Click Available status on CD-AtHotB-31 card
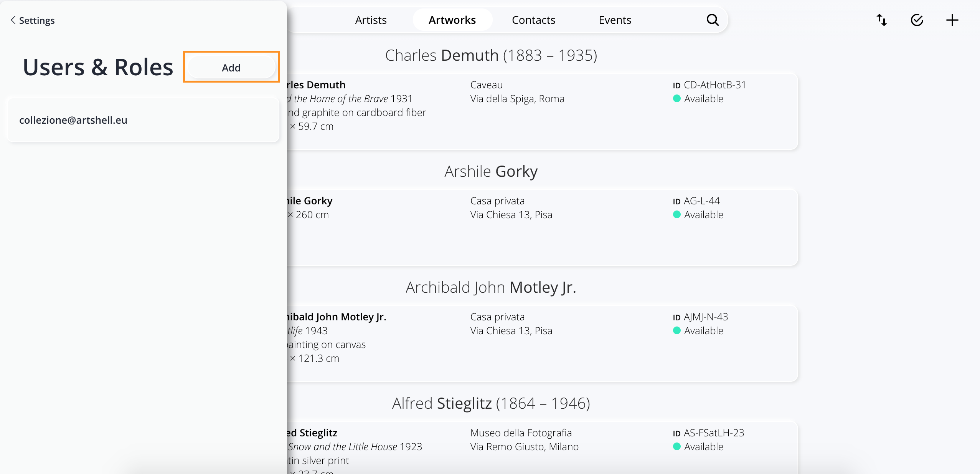This screenshot has width=980, height=474. click(x=698, y=99)
